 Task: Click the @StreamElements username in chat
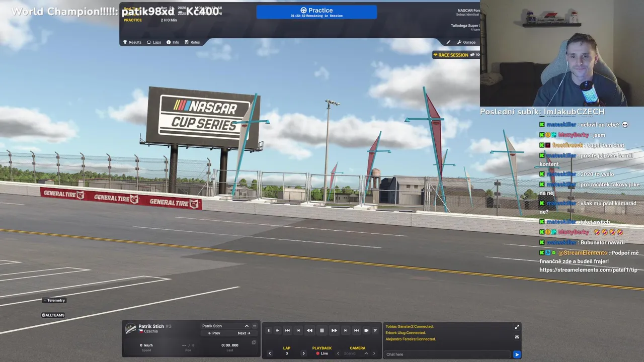[x=583, y=253]
